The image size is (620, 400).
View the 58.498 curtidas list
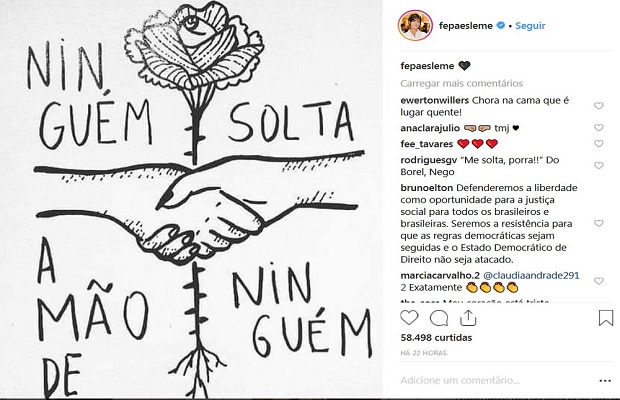[436, 338]
